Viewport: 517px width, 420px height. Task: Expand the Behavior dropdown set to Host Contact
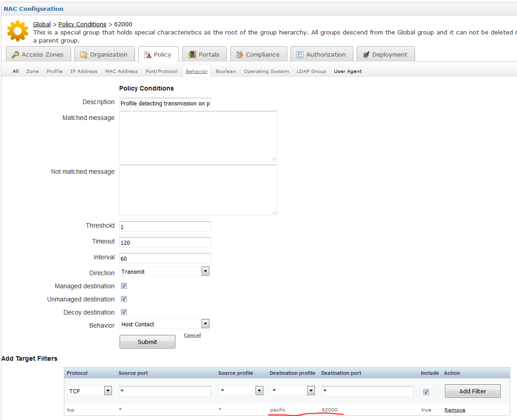click(x=205, y=323)
